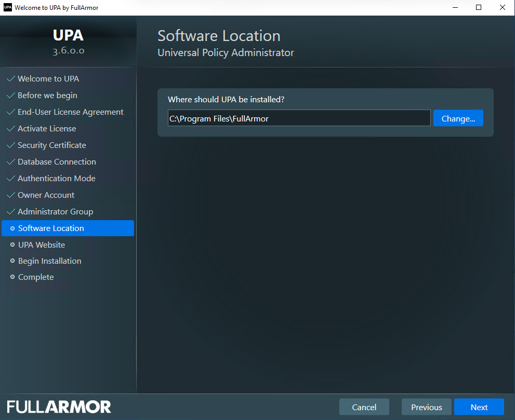Cancel the UPA installation

point(364,408)
